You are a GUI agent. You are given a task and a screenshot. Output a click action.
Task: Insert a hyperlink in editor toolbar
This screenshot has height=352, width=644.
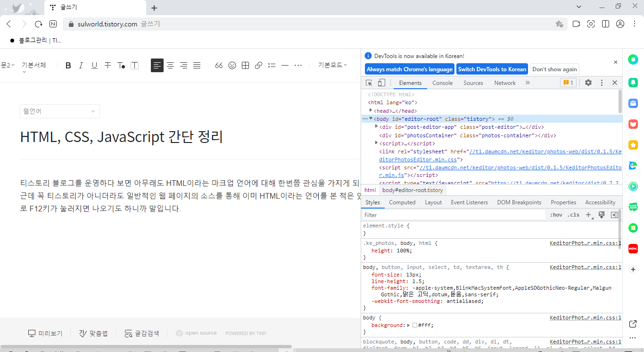coord(258,66)
